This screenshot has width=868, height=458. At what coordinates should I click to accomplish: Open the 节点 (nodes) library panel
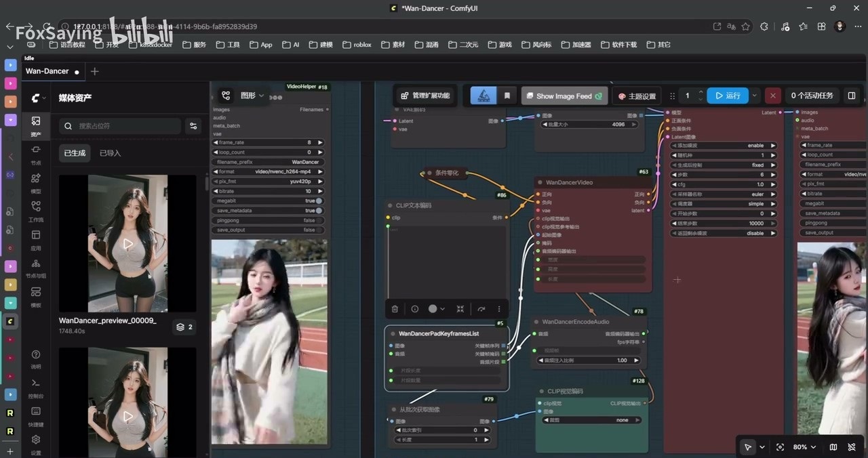(36, 154)
